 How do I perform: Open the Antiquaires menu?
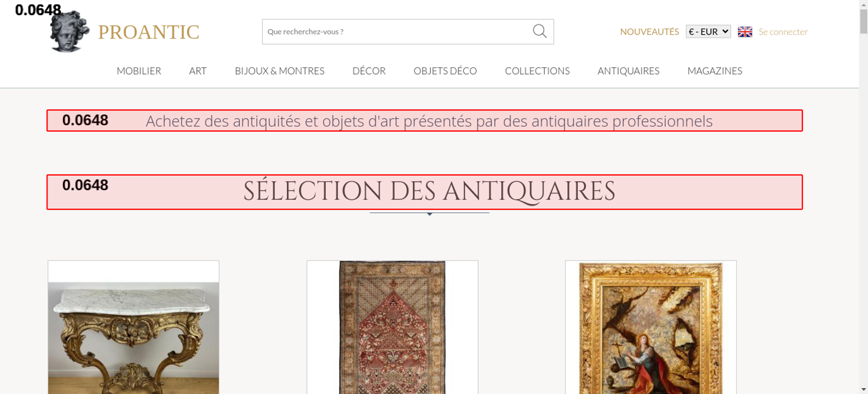pos(628,71)
